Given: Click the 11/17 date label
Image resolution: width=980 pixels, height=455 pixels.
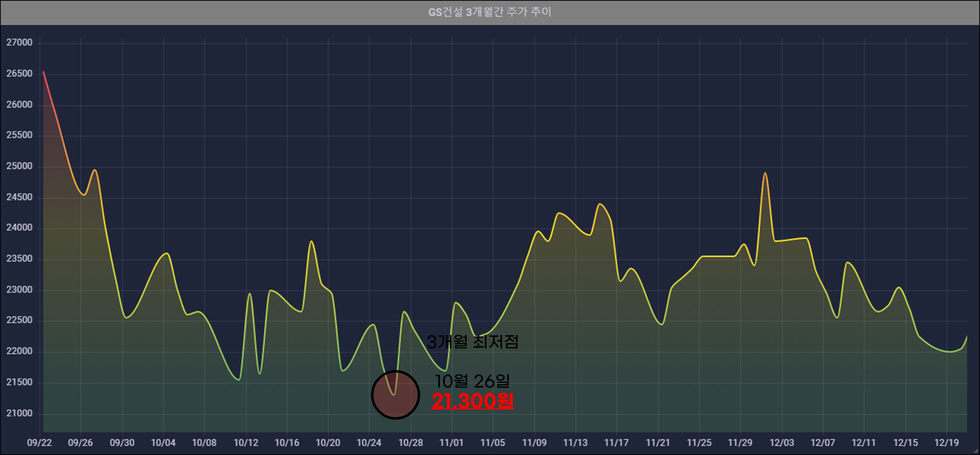Looking at the screenshot, I should (617, 443).
